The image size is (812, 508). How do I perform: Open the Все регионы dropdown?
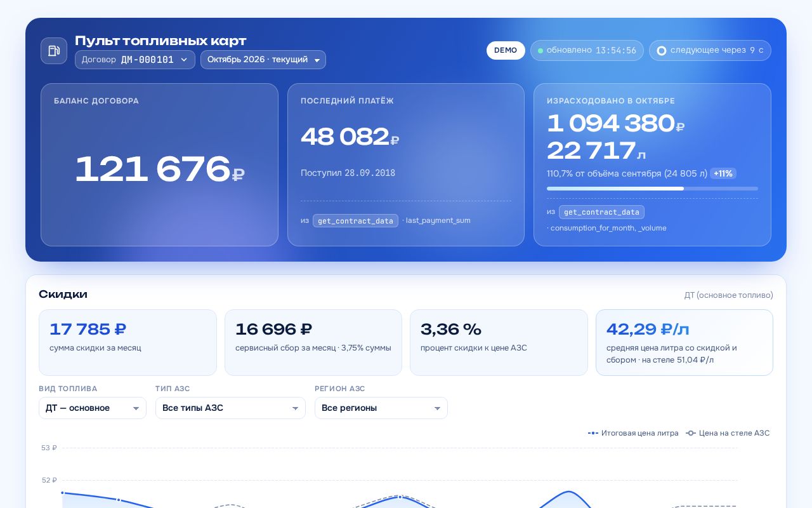pos(381,408)
